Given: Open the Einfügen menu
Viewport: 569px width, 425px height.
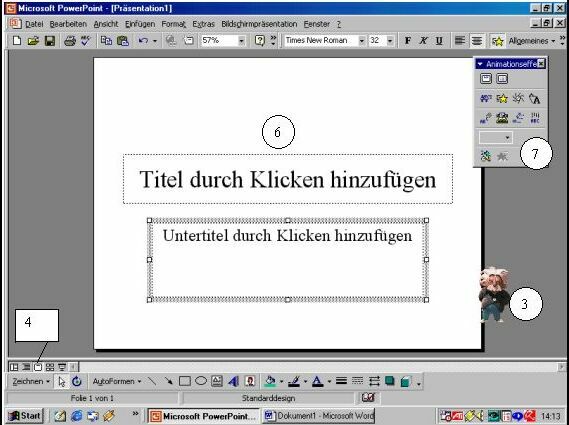Looking at the screenshot, I should pos(140,24).
